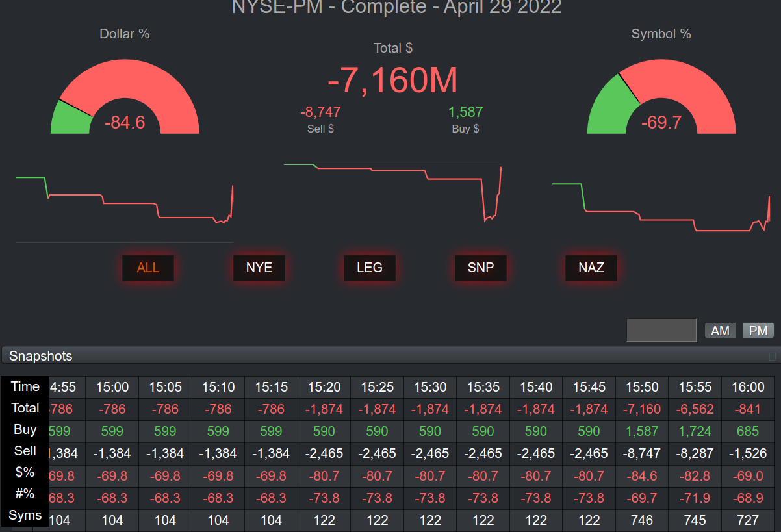Click Total cell -6,562 in the table

point(695,409)
